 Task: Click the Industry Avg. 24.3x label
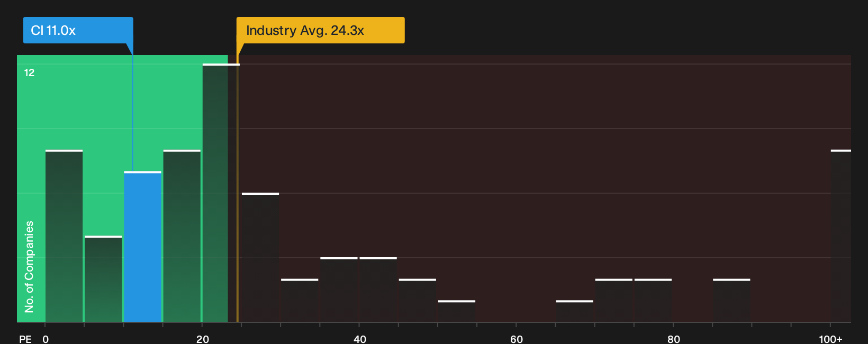pos(320,30)
